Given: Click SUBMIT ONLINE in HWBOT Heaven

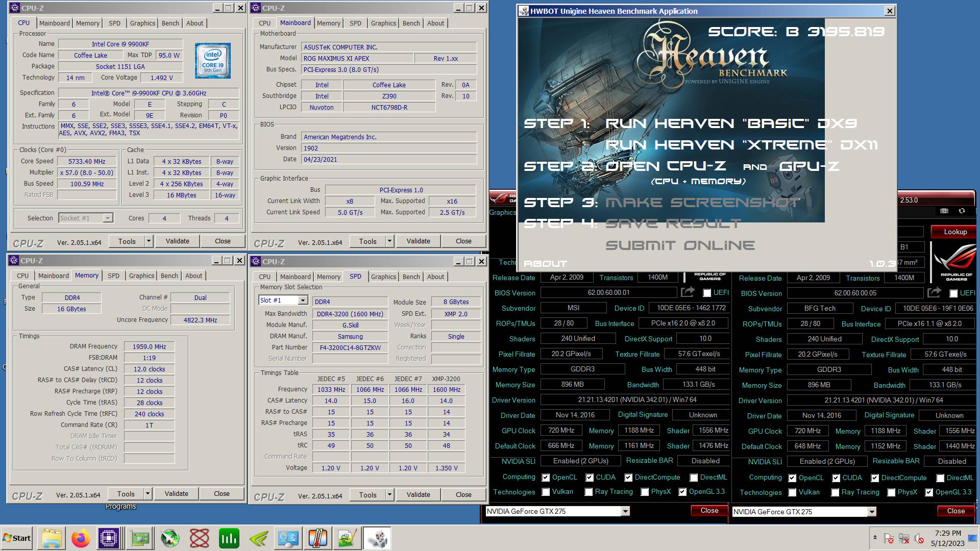Looking at the screenshot, I should 680,245.
